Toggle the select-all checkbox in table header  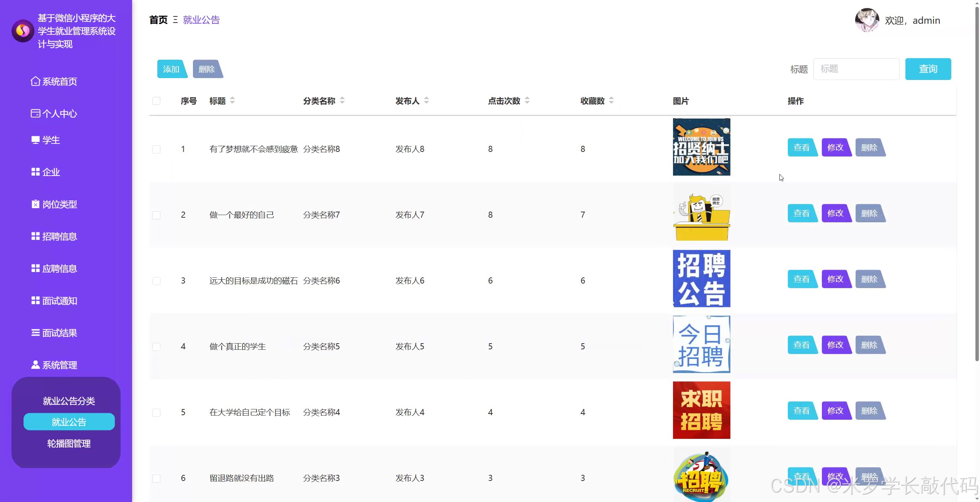[156, 101]
